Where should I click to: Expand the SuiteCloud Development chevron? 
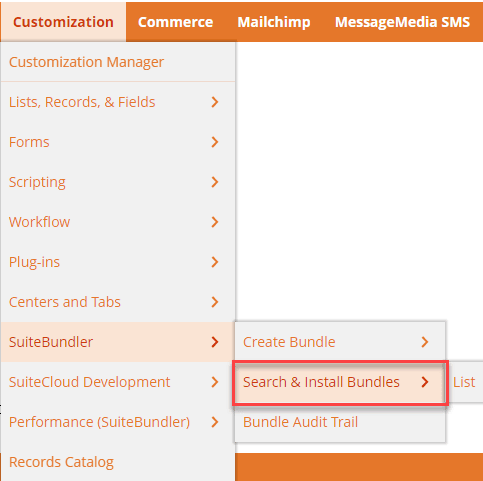pyautogui.click(x=215, y=382)
